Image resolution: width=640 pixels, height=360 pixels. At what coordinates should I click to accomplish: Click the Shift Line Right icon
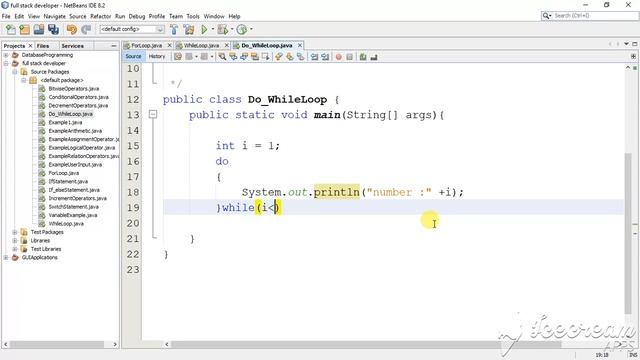coord(325,57)
